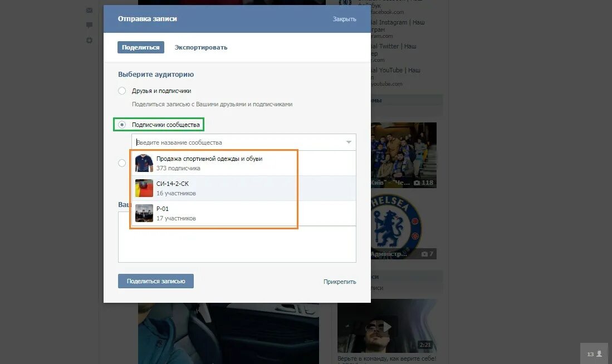
Task: Click Поделиться записью button
Action: click(x=156, y=281)
